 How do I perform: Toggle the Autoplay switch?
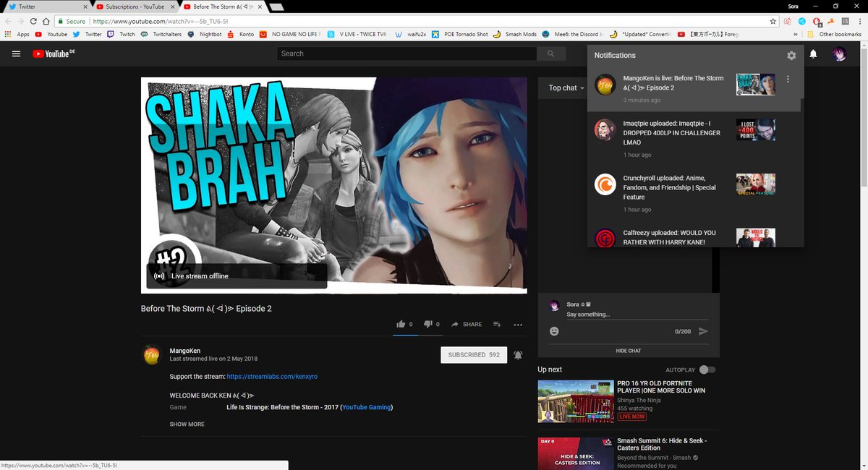click(x=707, y=369)
